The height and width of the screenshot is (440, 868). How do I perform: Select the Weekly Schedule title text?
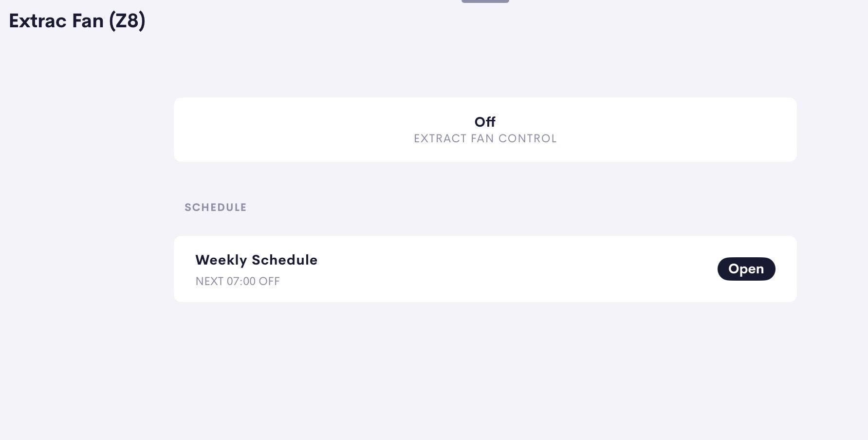point(257,260)
